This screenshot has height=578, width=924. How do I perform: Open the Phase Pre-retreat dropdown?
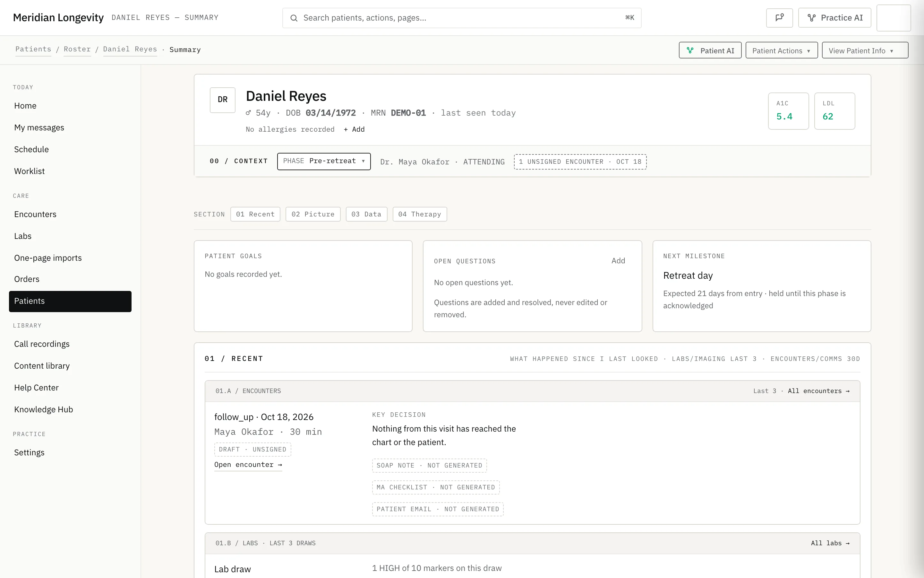point(324,161)
